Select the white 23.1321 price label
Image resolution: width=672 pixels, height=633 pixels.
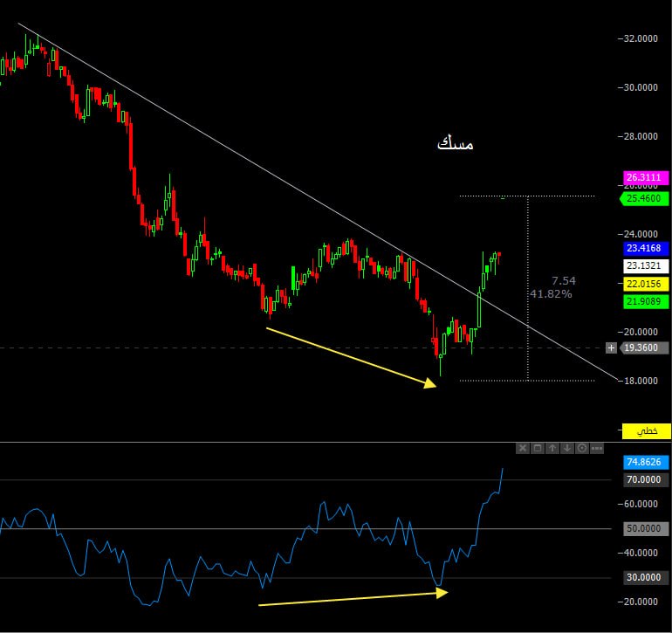646,266
